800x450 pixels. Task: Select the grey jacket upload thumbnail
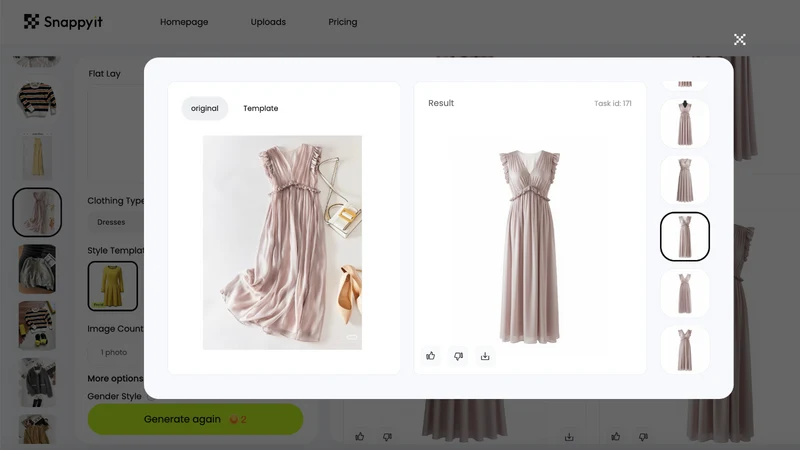pos(37,382)
